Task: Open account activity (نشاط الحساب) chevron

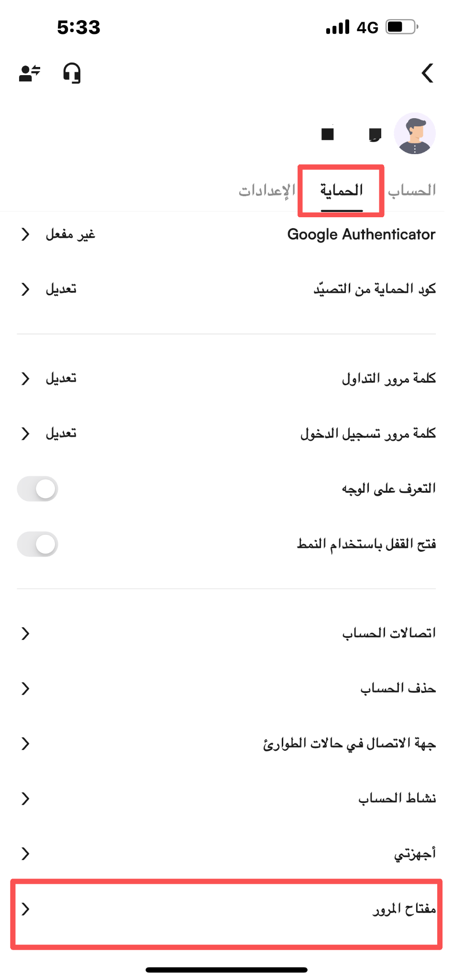Action: pyautogui.click(x=25, y=799)
